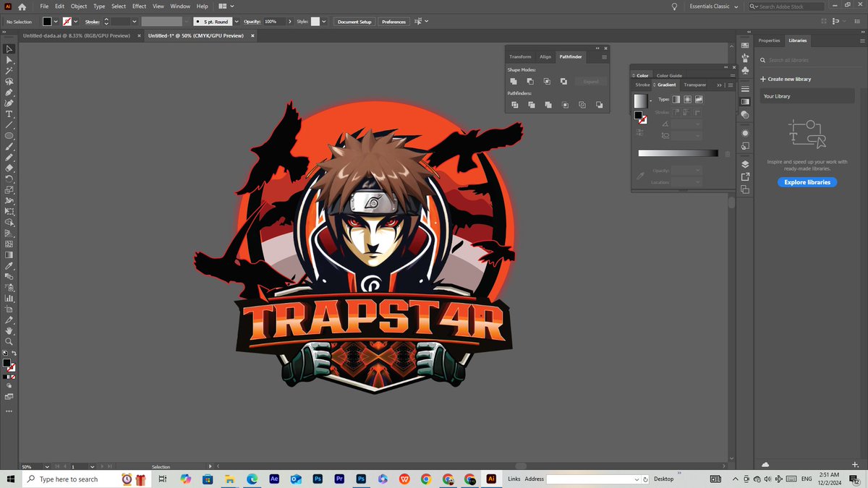This screenshot has width=868, height=488.
Task: Click the Intersect shape mode icon
Action: tap(547, 82)
